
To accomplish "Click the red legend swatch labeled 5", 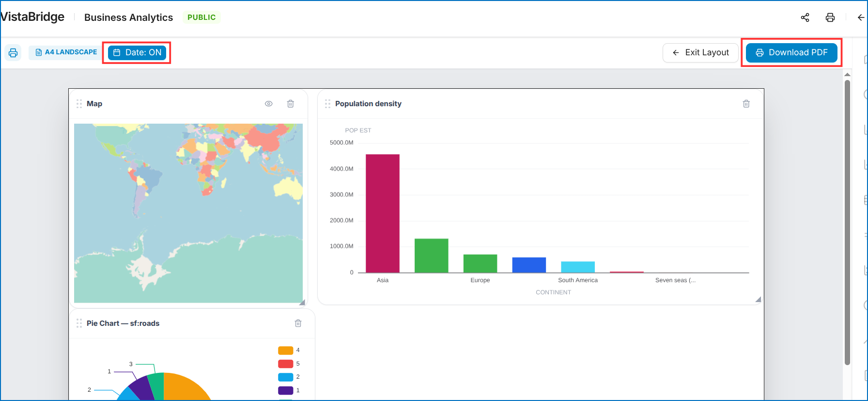I will pos(286,364).
